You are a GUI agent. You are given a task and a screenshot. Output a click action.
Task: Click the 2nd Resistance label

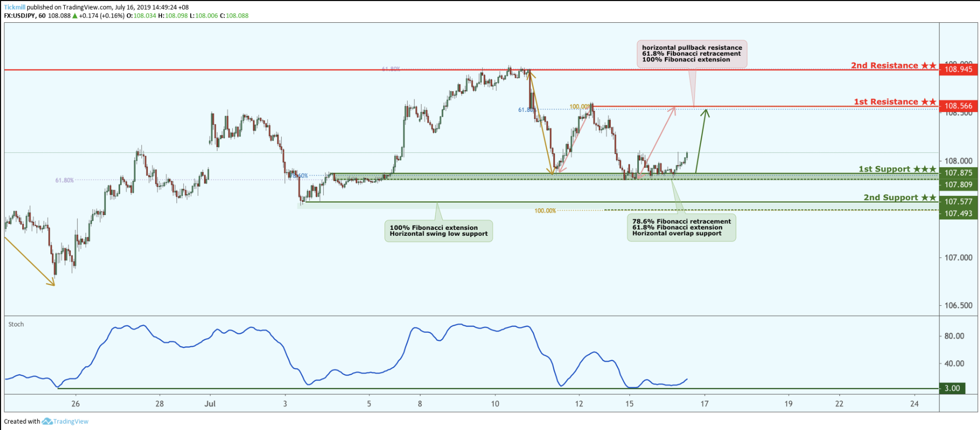click(x=893, y=66)
